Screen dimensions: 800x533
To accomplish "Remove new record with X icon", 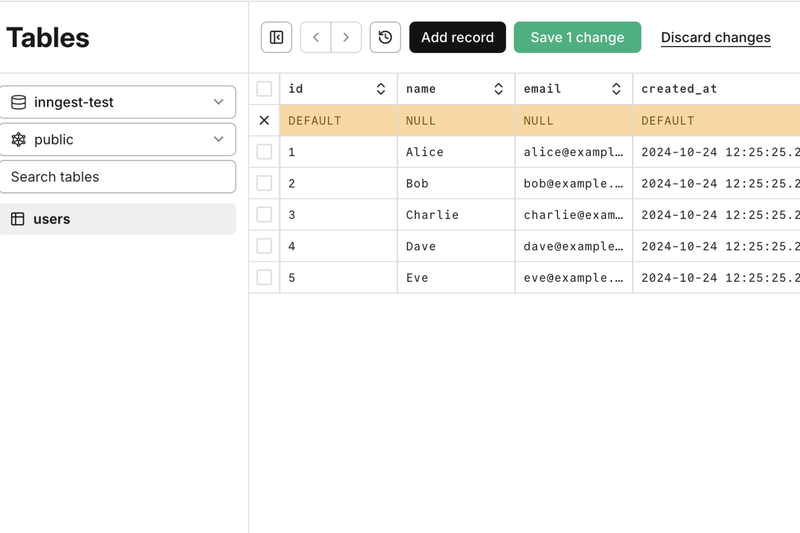I will point(264,120).
